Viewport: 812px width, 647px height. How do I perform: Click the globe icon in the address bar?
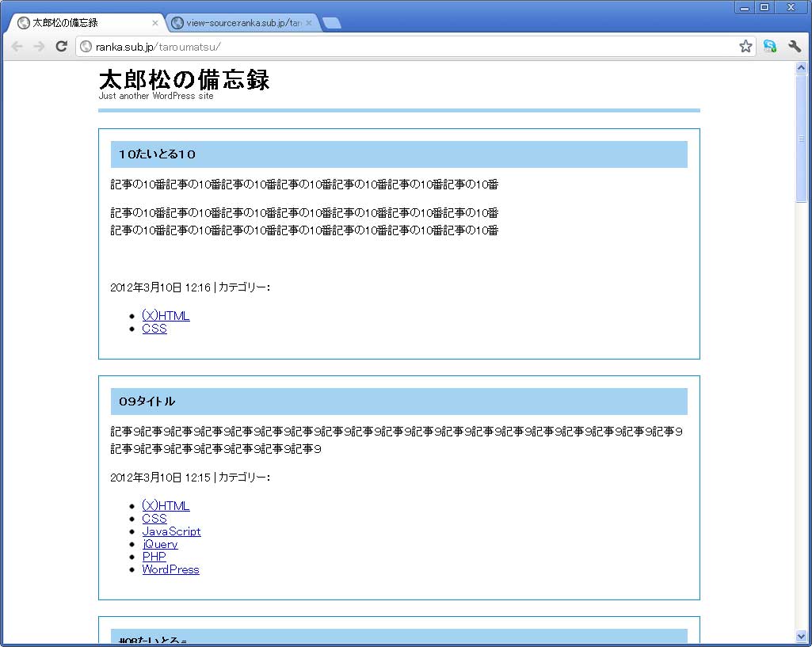point(86,47)
